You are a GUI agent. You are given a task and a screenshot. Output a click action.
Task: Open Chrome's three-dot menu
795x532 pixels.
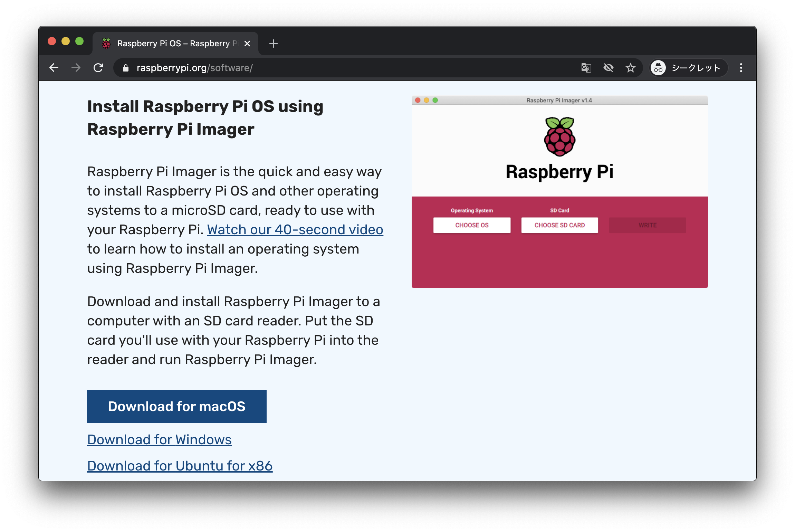(x=741, y=68)
